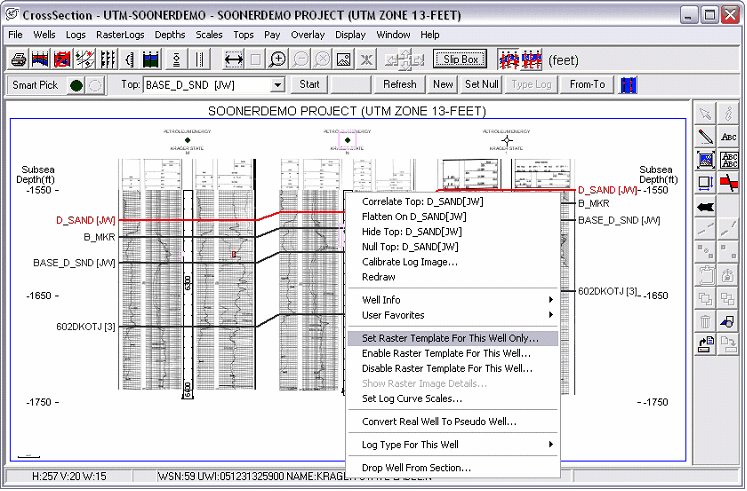Viewport: 747px width, 491px height.
Task: Choose Set Raster Template For This Well Only
Action: (x=450, y=338)
